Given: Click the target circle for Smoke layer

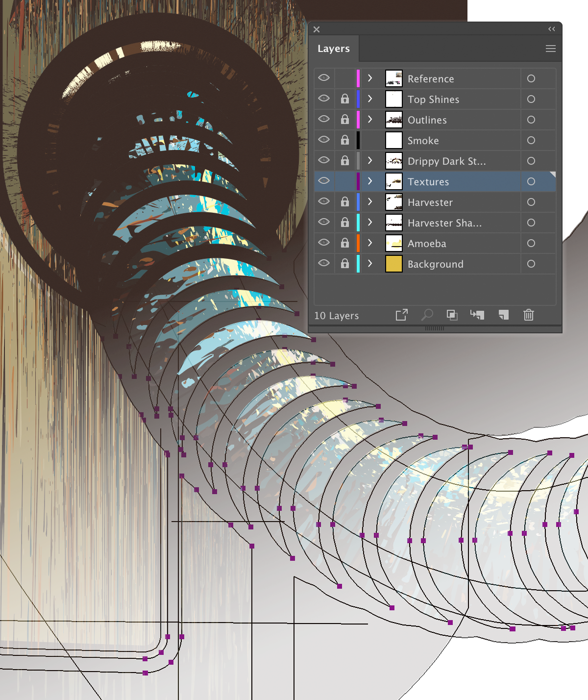Looking at the screenshot, I should (x=531, y=140).
